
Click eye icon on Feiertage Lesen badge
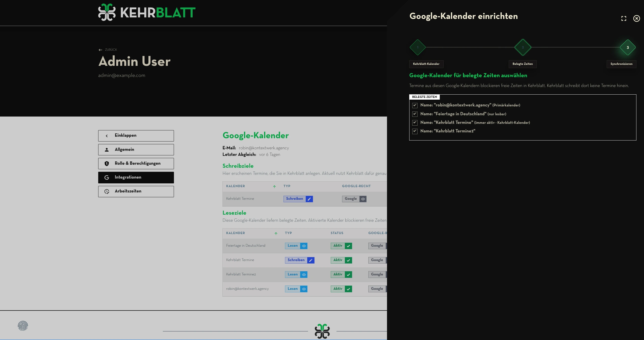pyautogui.click(x=304, y=246)
